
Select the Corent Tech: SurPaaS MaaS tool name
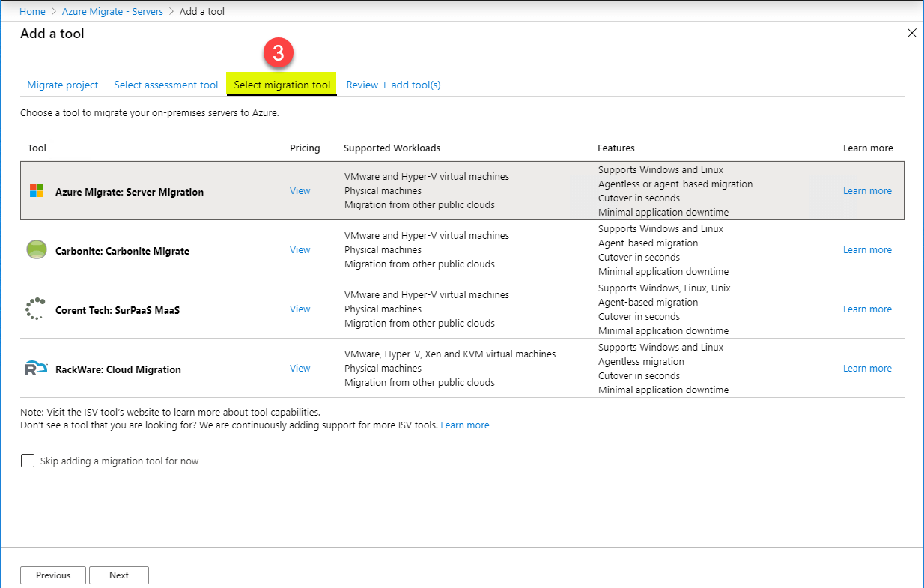[x=118, y=310]
